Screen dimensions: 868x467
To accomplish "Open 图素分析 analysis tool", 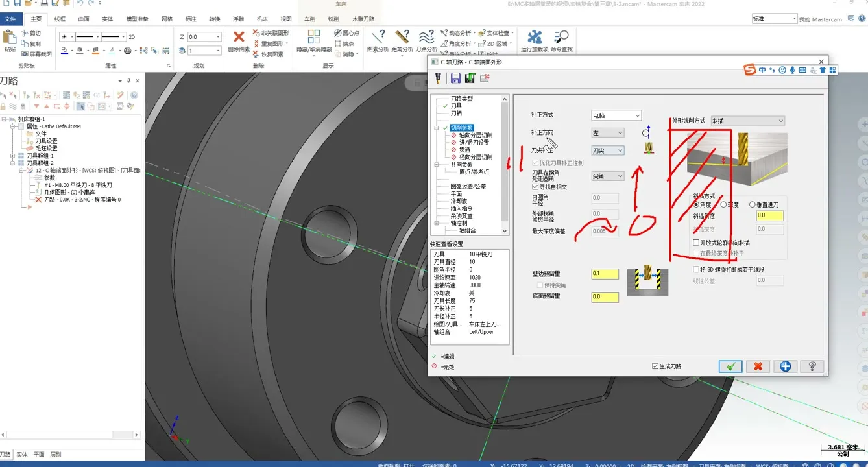I will pyautogui.click(x=378, y=38).
